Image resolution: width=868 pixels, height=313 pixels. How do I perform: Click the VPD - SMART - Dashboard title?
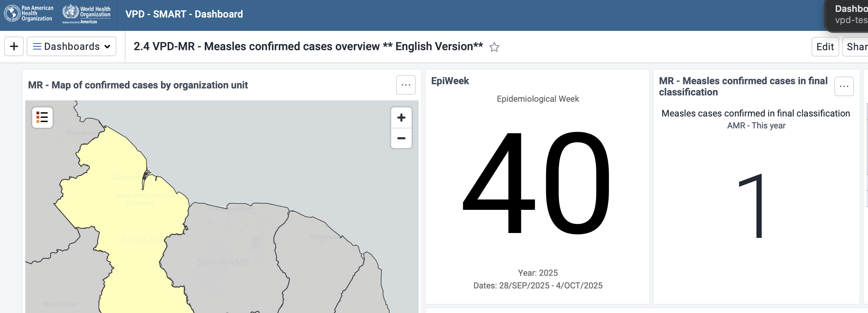click(x=184, y=14)
